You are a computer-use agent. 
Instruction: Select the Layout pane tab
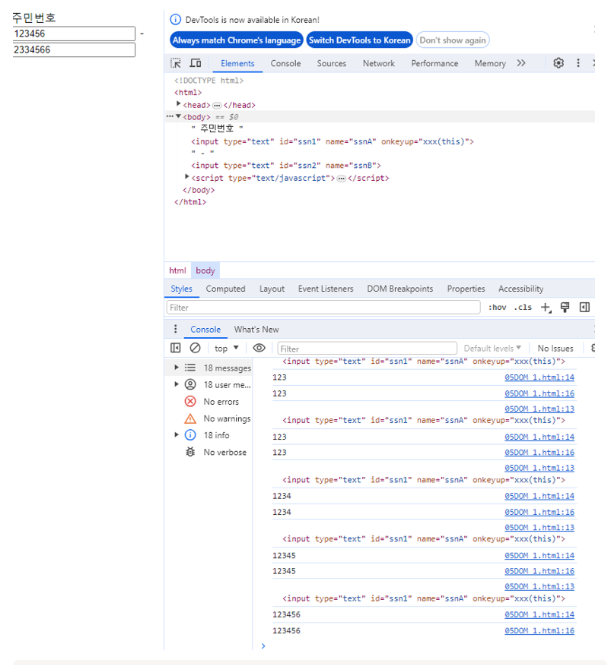272,289
